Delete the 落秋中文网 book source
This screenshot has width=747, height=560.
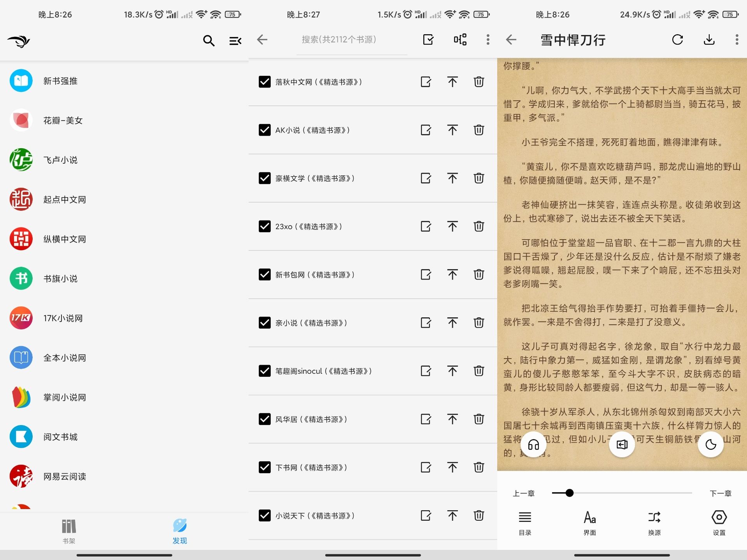479,82
